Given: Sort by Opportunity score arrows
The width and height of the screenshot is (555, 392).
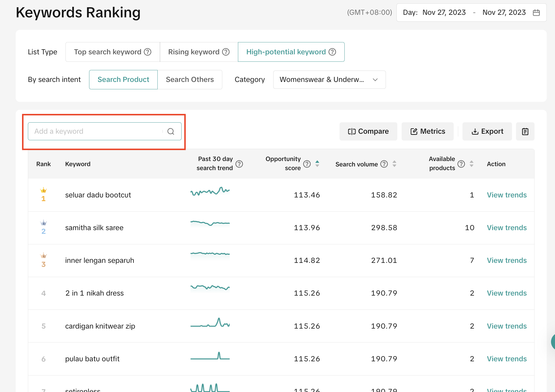Looking at the screenshot, I should point(317,164).
